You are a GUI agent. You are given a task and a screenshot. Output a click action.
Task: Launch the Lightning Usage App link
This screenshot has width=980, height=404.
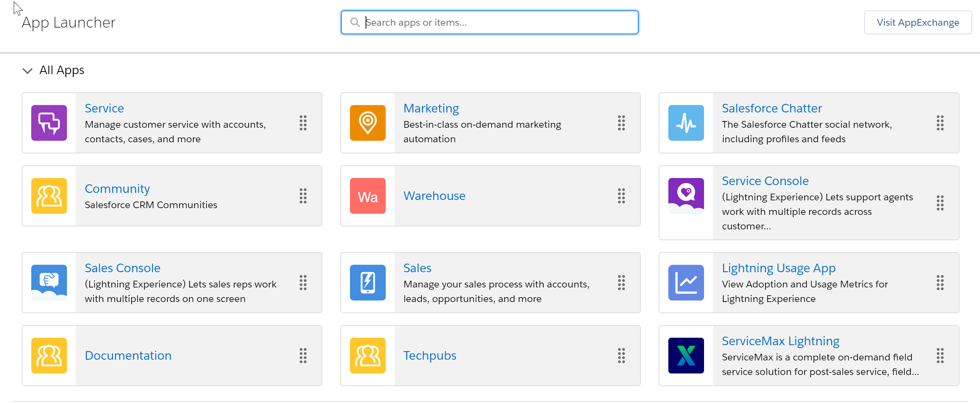coord(778,268)
